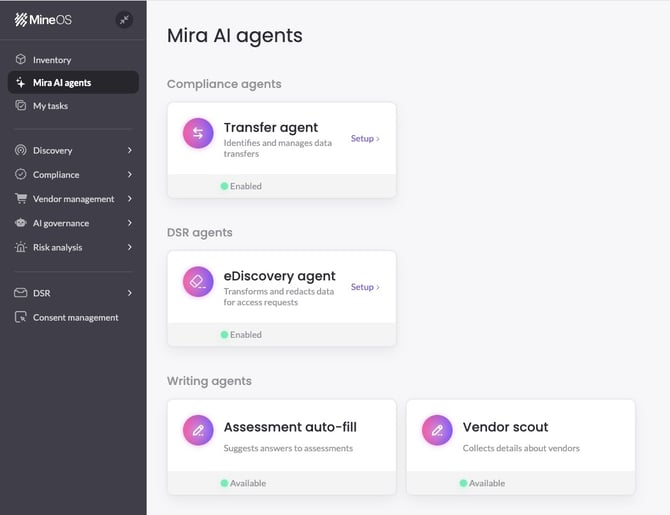Screen dimensions: 670x515
Task: Click the Inventory cube icon
Action: click(x=21, y=60)
